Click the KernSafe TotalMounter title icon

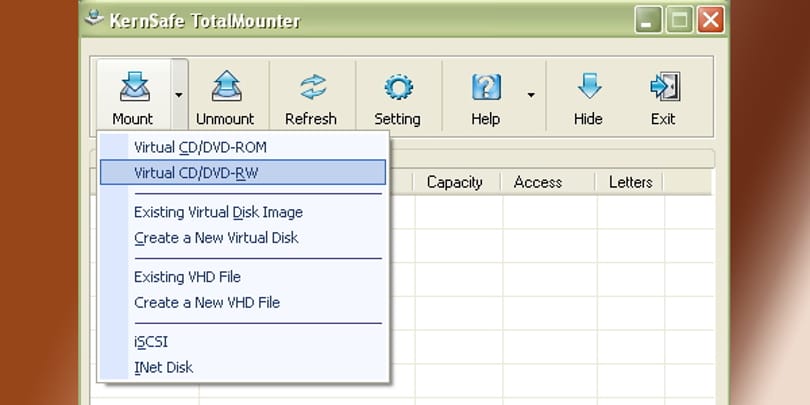pos(94,19)
